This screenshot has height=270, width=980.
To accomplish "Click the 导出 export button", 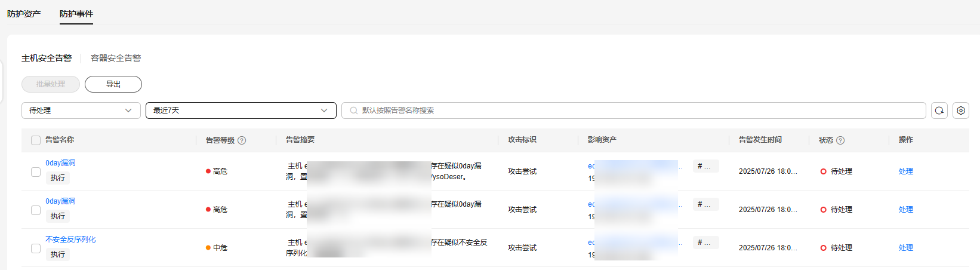I will click(113, 84).
